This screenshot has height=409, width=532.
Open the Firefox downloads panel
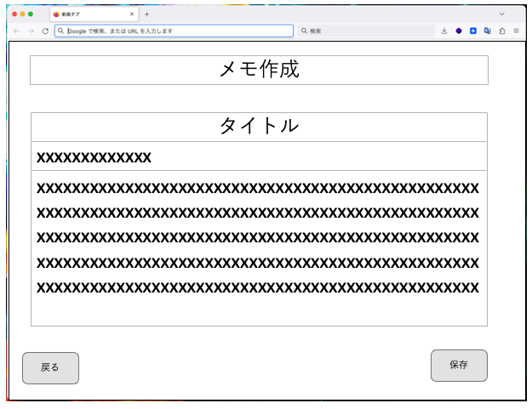click(444, 31)
